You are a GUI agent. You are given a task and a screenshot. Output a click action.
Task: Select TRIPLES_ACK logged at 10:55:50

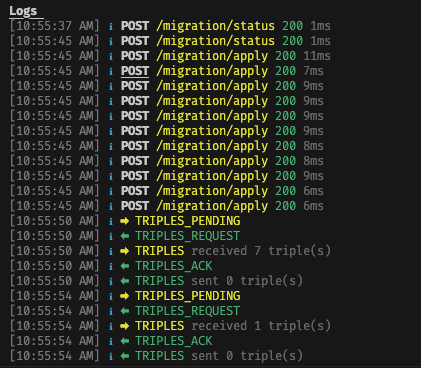tap(174, 266)
